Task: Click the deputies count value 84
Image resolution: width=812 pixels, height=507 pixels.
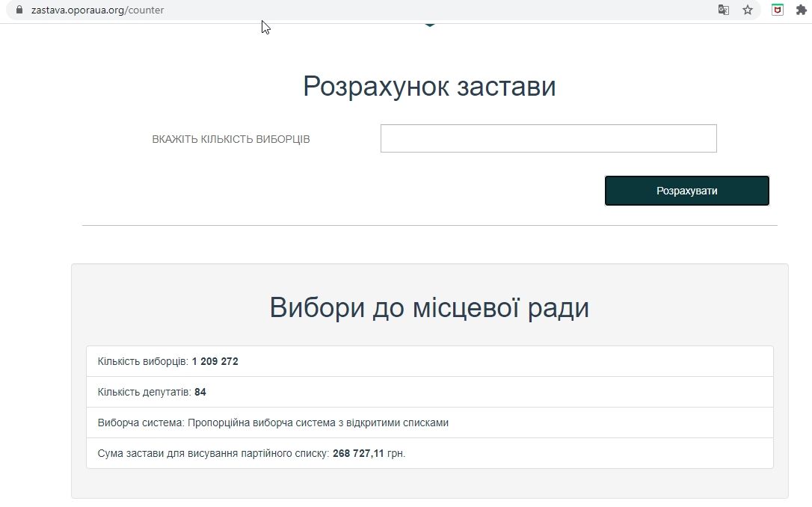Action: coord(200,392)
